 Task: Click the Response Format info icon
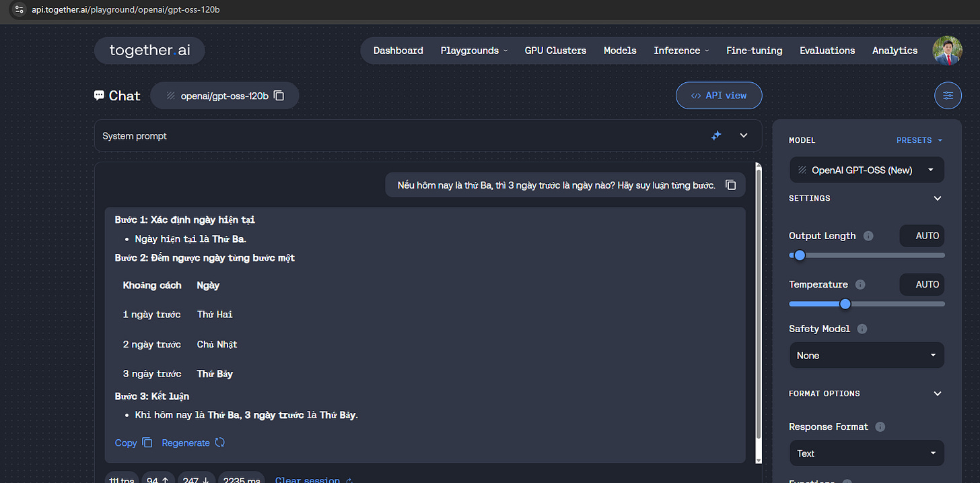point(880,426)
